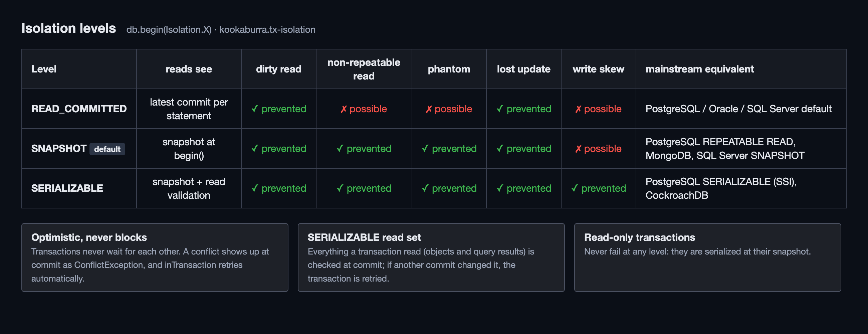Click the red X in READ_COMMITTED phantom cell

[x=429, y=109]
